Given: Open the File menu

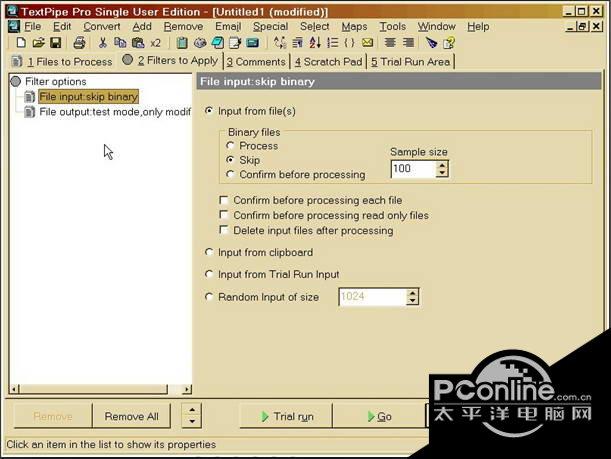Looking at the screenshot, I should [33, 26].
